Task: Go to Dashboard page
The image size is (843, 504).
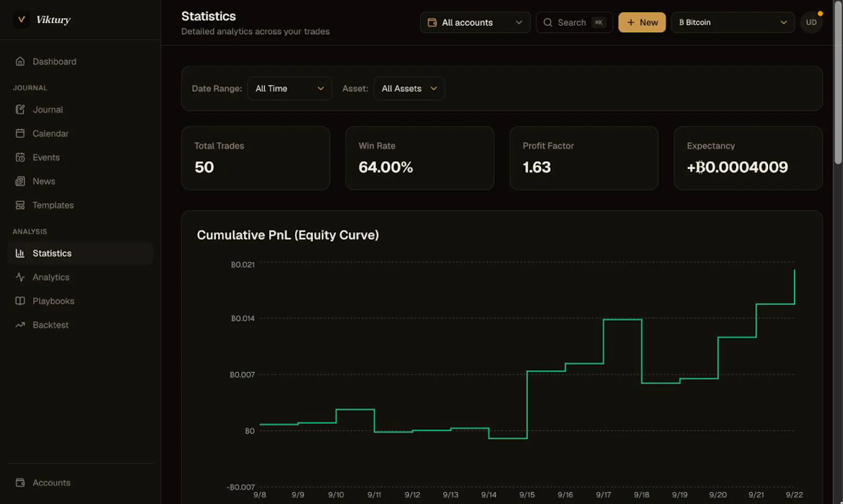Action: click(81, 62)
